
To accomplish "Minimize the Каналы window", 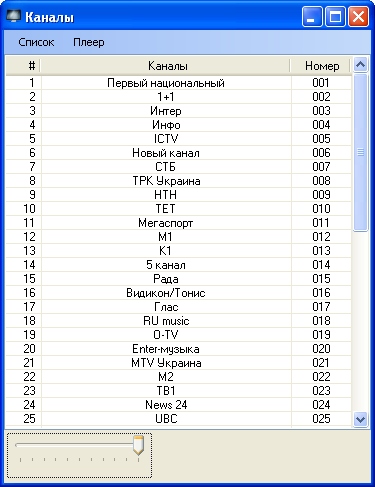I will (312, 16).
